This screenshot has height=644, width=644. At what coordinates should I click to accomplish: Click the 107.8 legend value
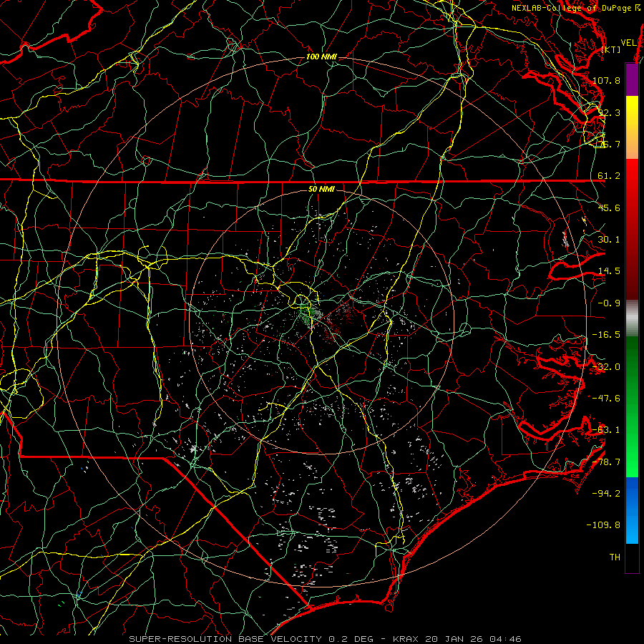click(x=606, y=80)
